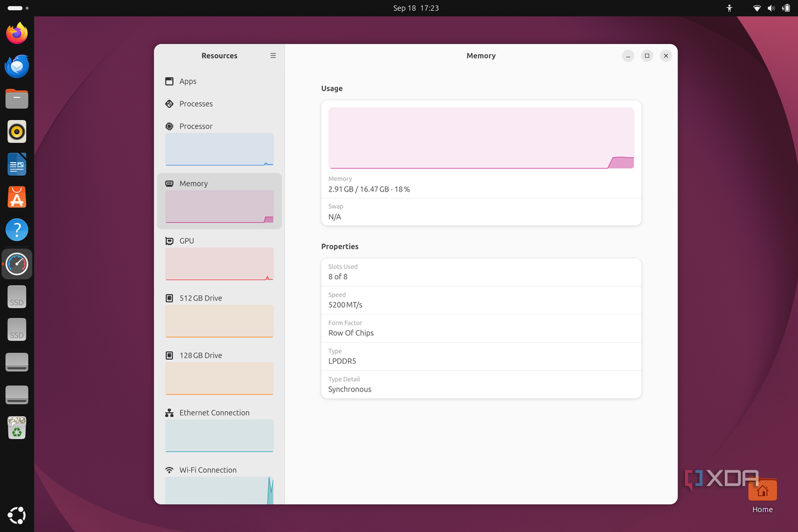This screenshot has height=532, width=798.
Task: Click the Wi-Fi indicator in top bar
Action: point(756,8)
